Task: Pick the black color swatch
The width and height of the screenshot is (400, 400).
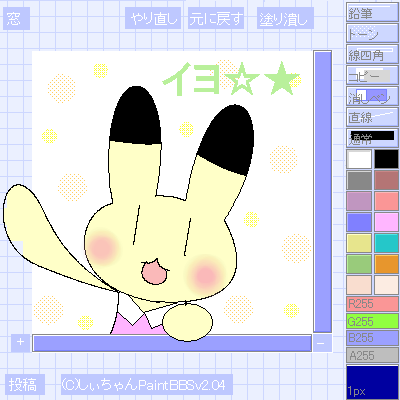Action: [x=386, y=159]
